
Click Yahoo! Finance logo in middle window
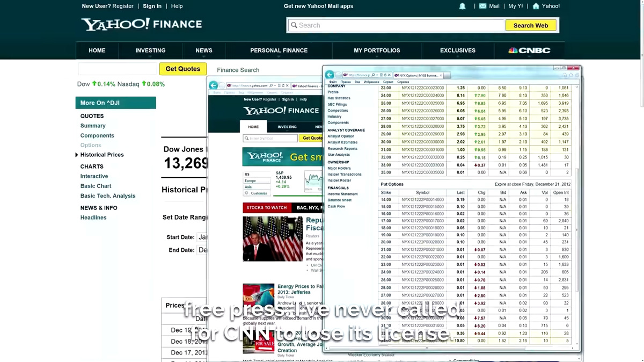click(x=281, y=111)
